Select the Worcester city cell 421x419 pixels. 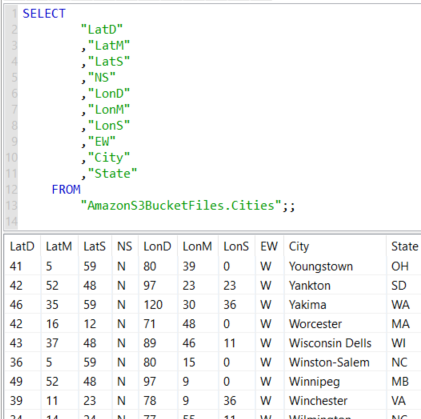coord(315,324)
